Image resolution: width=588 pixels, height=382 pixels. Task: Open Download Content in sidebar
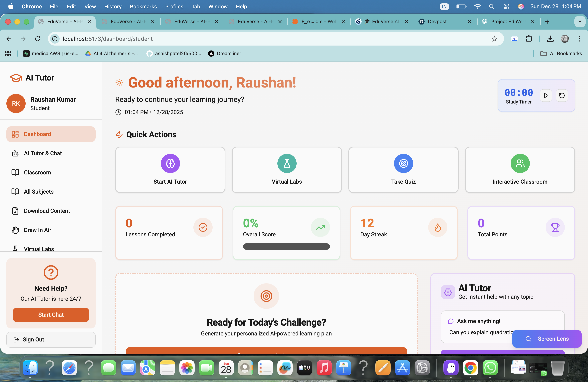47,211
